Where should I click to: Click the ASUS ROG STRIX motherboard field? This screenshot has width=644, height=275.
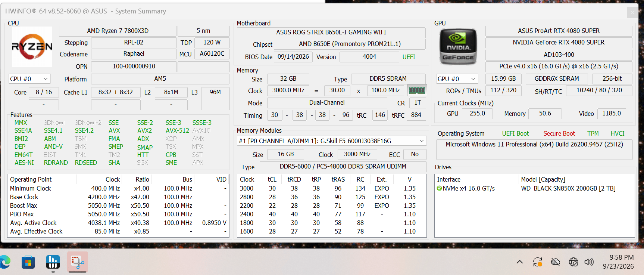point(331,33)
